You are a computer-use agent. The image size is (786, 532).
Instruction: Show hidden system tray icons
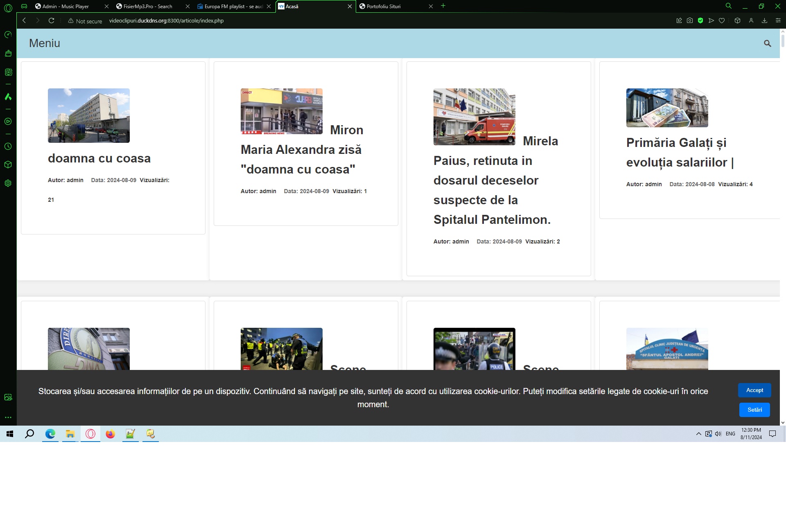click(698, 434)
